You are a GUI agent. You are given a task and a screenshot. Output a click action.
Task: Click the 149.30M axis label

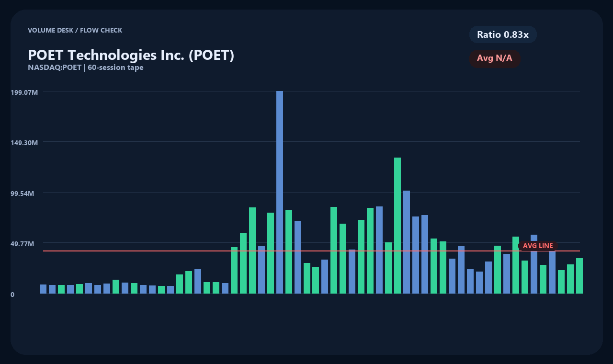[24, 143]
